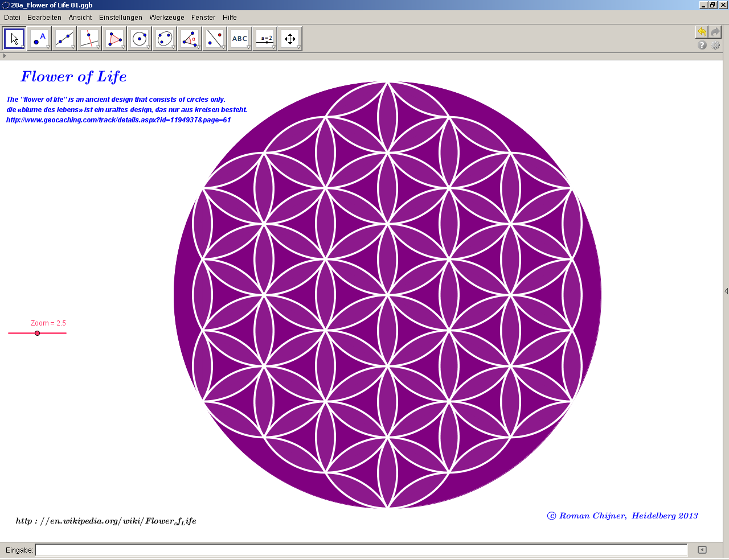The height and width of the screenshot is (560, 729).
Task: Expand the sidebar arrow on right edge
Action: tap(726, 291)
